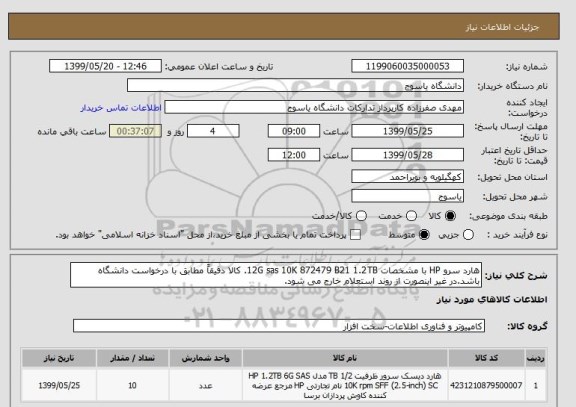The width and height of the screenshot is (576, 407).
Task: Select the کالا/خدمت radio button
Action: 361,216
